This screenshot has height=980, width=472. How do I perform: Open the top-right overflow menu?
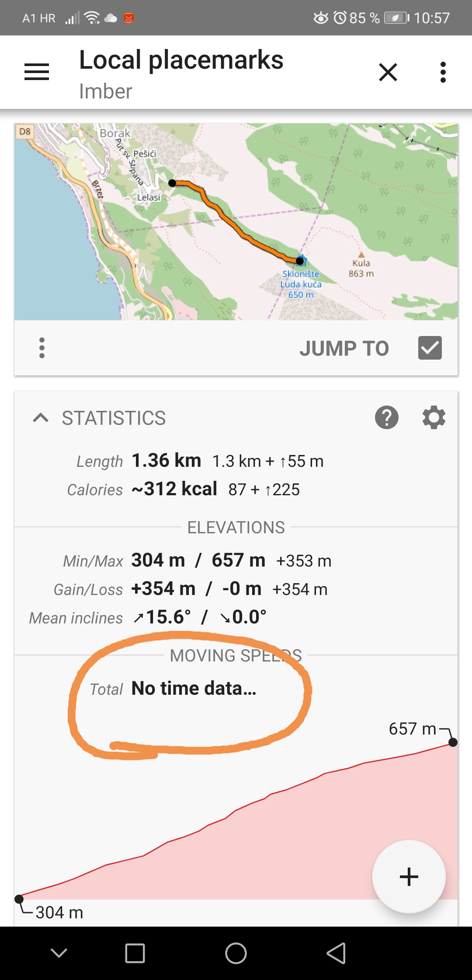point(443,72)
